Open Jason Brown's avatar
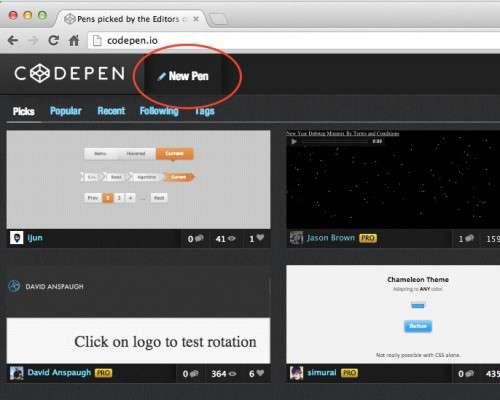The width and height of the screenshot is (500, 400). [x=296, y=238]
